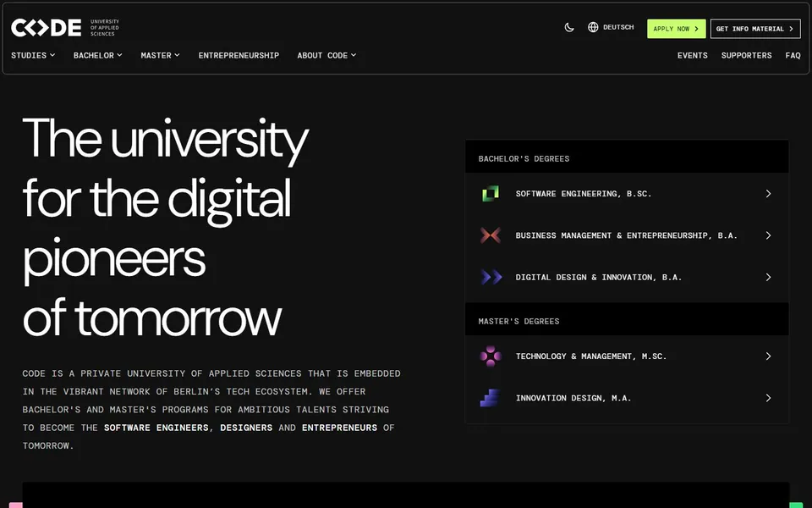Click 'University of Applied Sciences' tagline
The height and width of the screenshot is (508, 812).
pos(105,27)
